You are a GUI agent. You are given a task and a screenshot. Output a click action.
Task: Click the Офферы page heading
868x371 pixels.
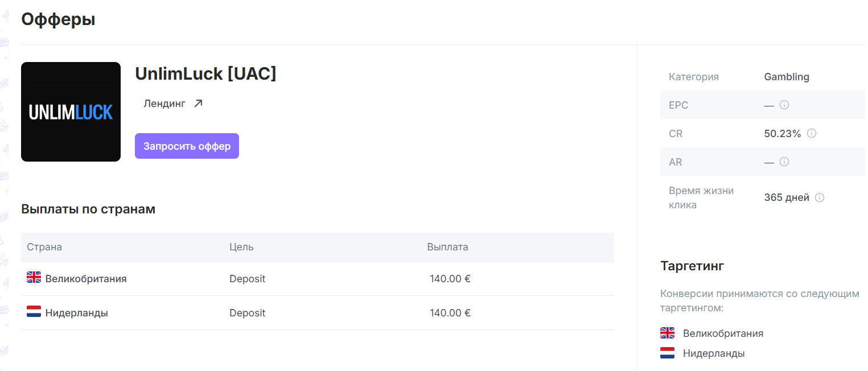[58, 20]
